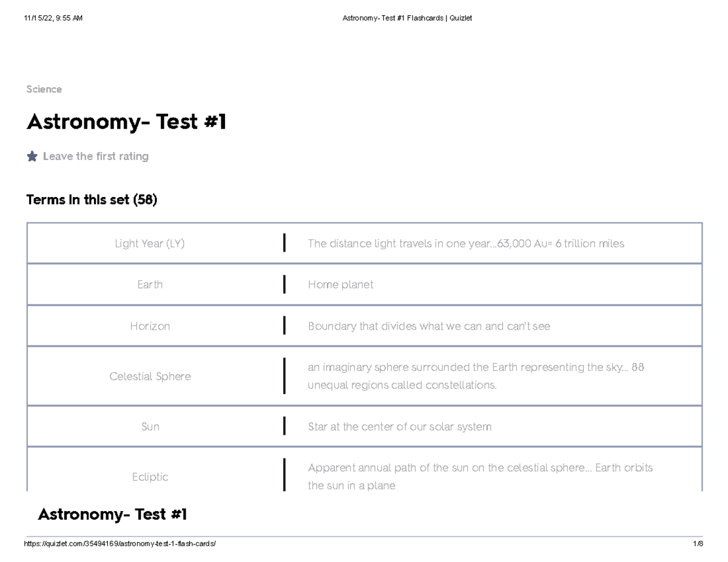728x562 pixels.
Task: Click the page title in the header
Action: [x=407, y=18]
